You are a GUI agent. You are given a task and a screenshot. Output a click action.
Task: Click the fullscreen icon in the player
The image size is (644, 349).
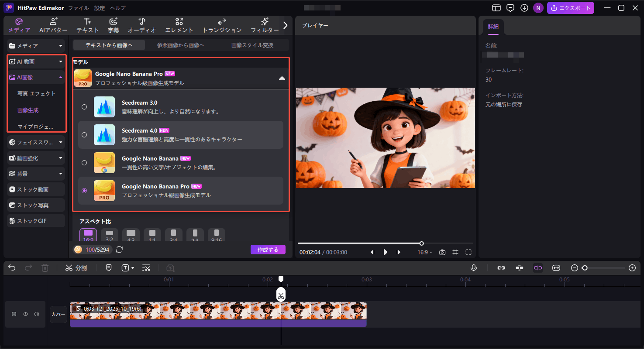[468, 252]
